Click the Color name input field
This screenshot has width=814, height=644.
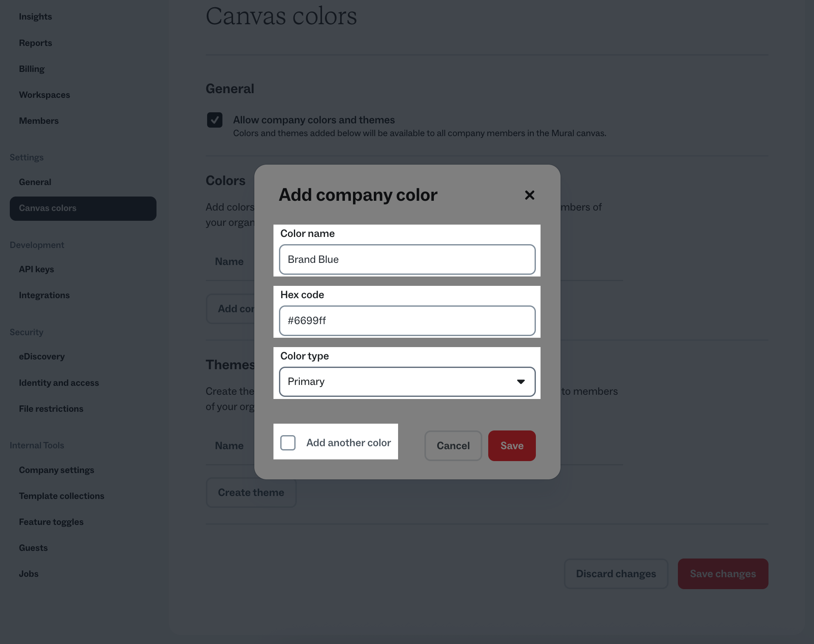pos(407,259)
